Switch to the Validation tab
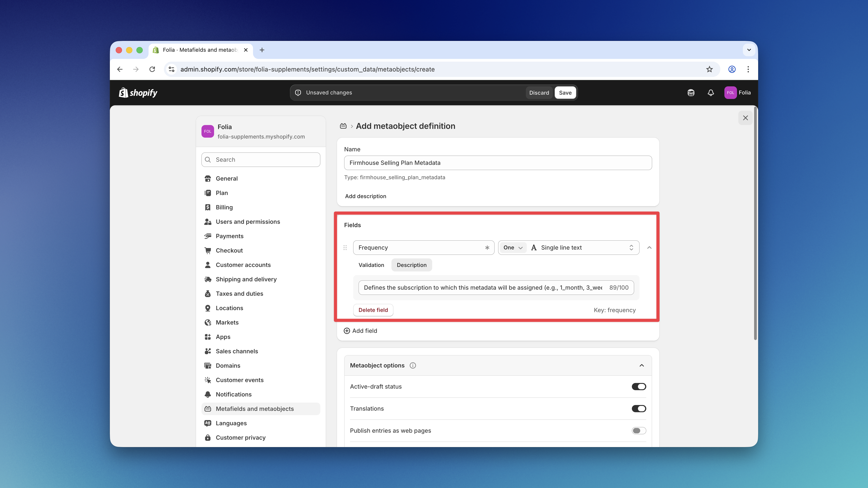The height and width of the screenshot is (488, 868). pyautogui.click(x=371, y=265)
